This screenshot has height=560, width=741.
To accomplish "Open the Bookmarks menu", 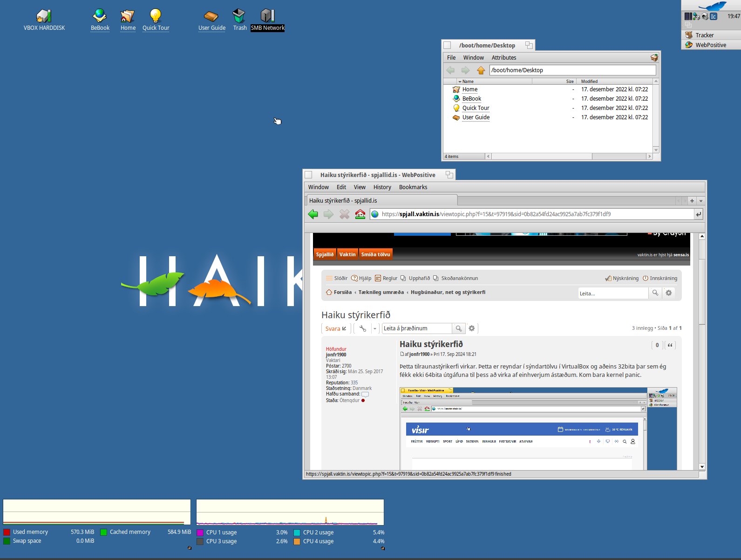I will tap(413, 187).
